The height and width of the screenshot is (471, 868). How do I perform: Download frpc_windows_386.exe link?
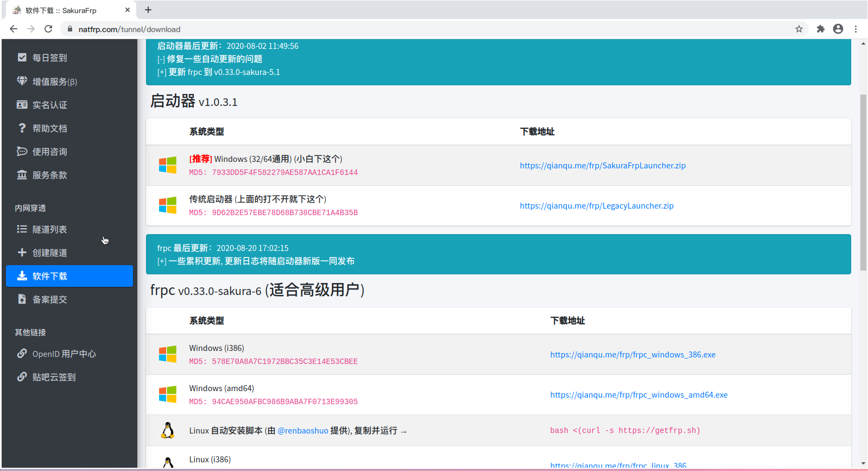(633, 354)
